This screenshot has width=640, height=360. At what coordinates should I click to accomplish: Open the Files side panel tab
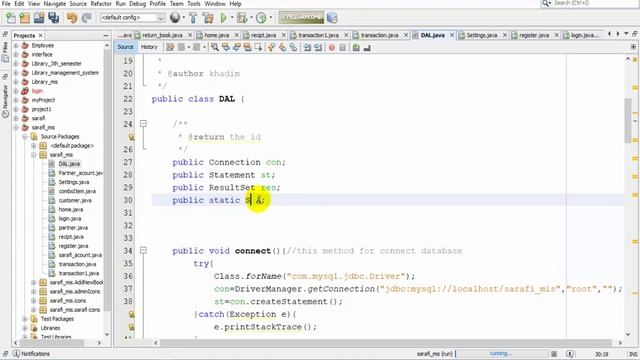click(5, 51)
